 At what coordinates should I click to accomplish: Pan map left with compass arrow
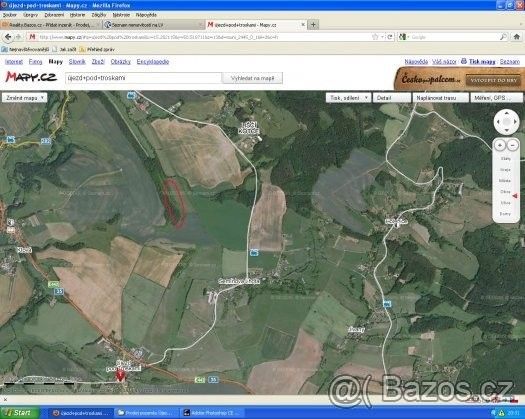tap(498, 122)
